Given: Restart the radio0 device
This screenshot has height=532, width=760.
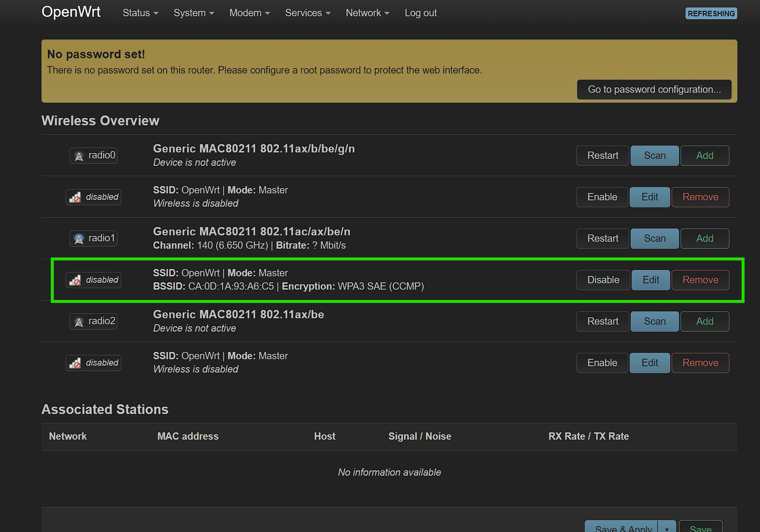Looking at the screenshot, I should [x=603, y=155].
